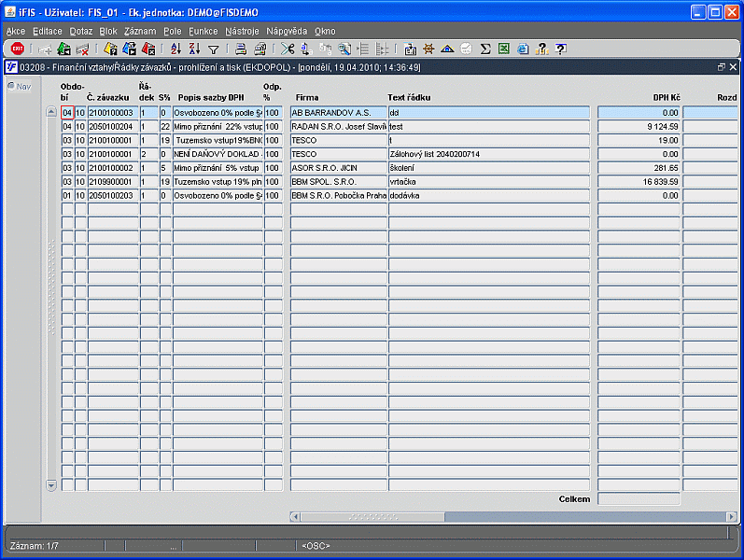Image resolution: width=744 pixels, height=560 pixels.
Task: Click the enter query icon with question mark
Action: 110,49
